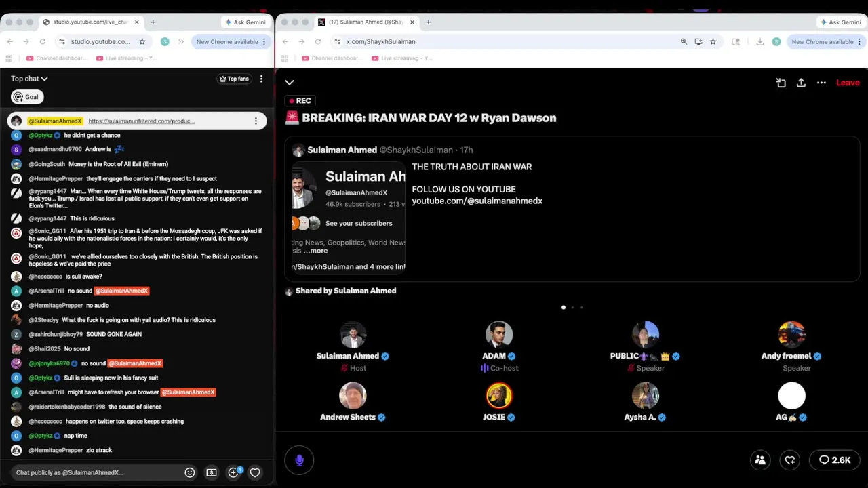Click the Top fans button
868x488 pixels.
234,79
